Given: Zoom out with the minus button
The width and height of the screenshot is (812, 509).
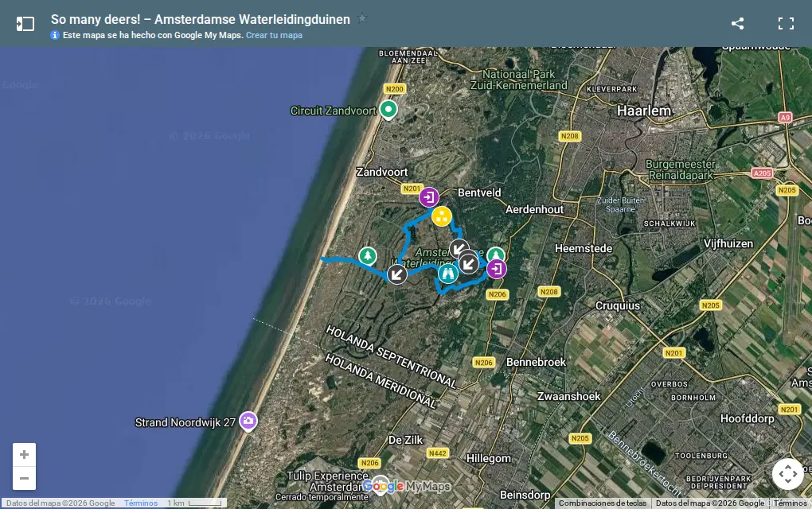Looking at the screenshot, I should coord(25,479).
